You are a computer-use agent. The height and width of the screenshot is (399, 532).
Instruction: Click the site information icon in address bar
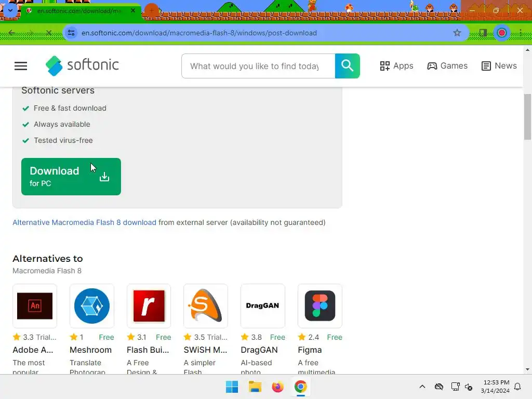pyautogui.click(x=71, y=33)
